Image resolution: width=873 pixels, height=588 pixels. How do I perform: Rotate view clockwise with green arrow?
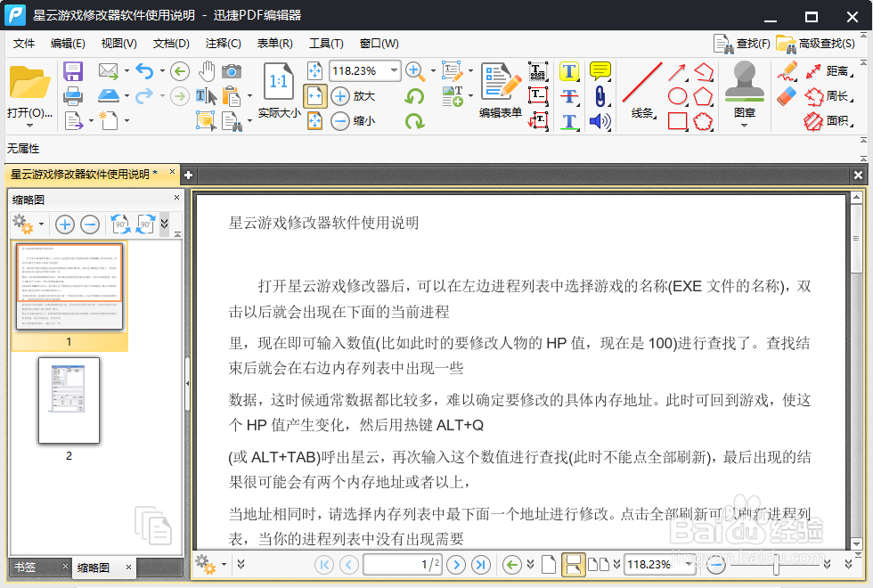(x=414, y=121)
